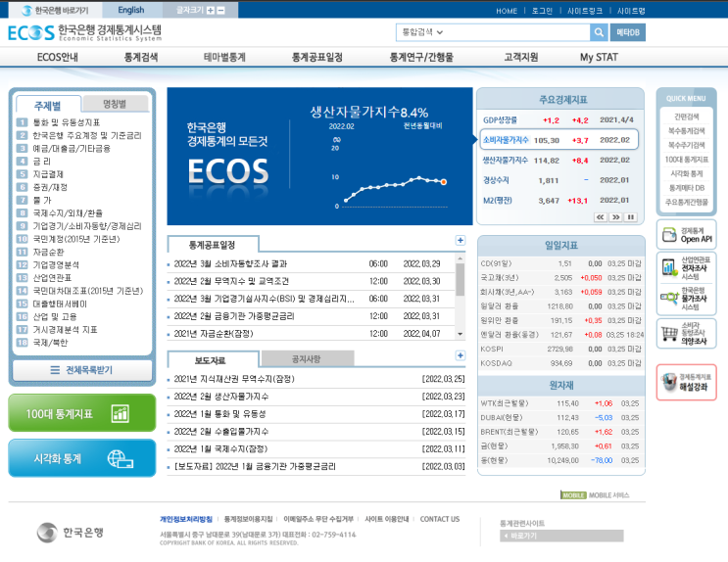This screenshot has width=728, height=562.
Task: Open 통계공표일정 main menu
Action: tap(317, 57)
